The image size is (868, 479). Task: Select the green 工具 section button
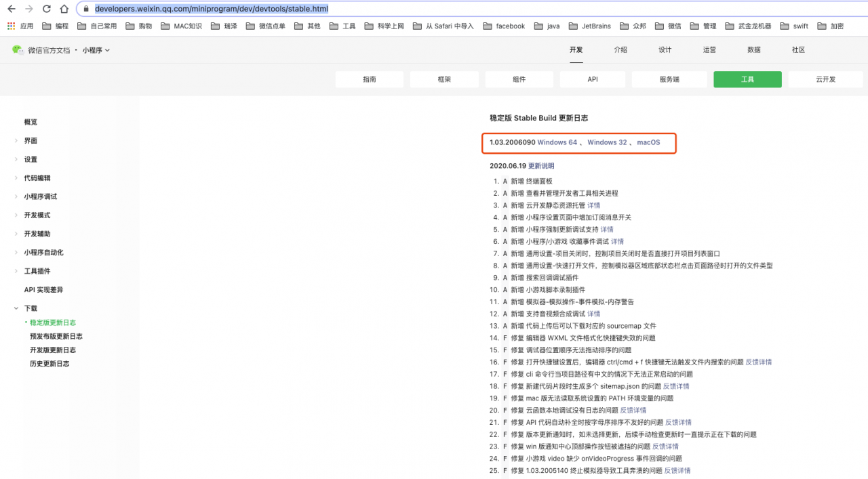(x=747, y=79)
